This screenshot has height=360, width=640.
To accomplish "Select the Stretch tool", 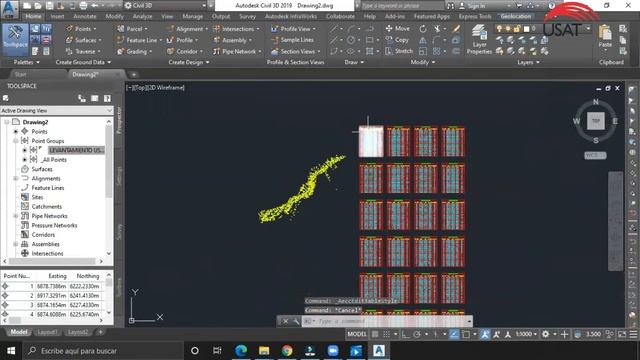I will (399, 51).
